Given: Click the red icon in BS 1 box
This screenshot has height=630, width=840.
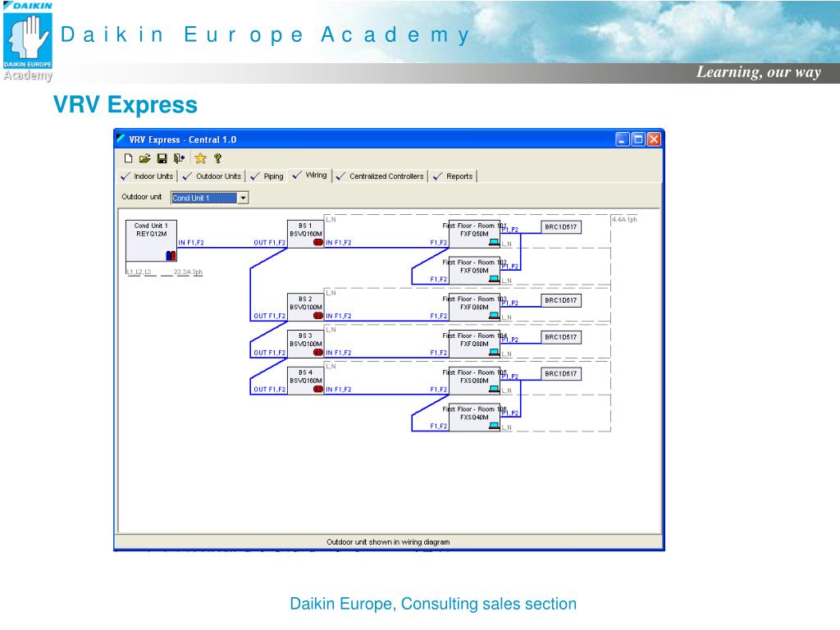Looking at the screenshot, I should pyautogui.click(x=318, y=242).
